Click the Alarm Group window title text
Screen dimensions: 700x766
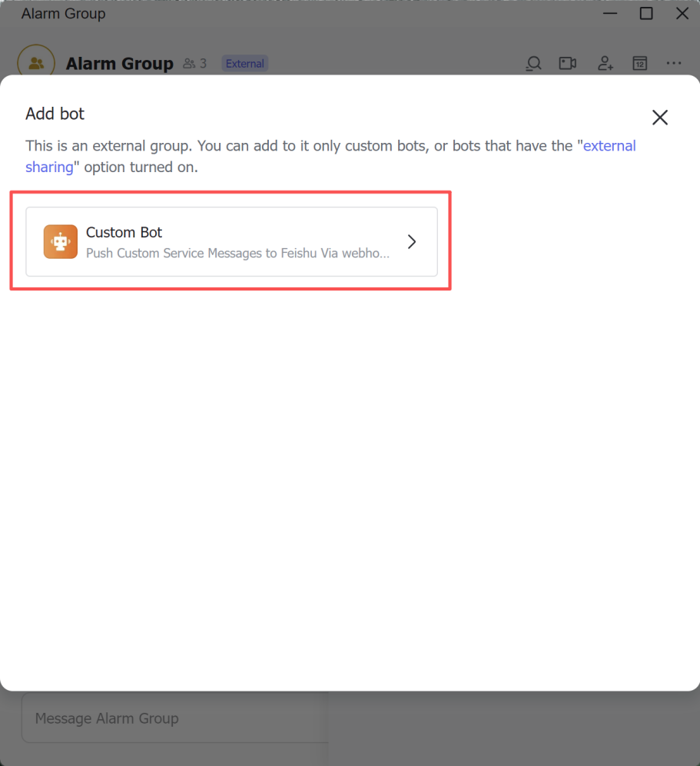[63, 14]
